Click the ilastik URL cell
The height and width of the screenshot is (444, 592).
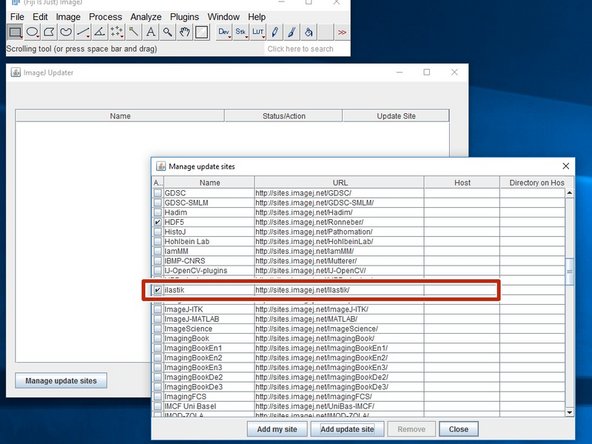point(339,290)
